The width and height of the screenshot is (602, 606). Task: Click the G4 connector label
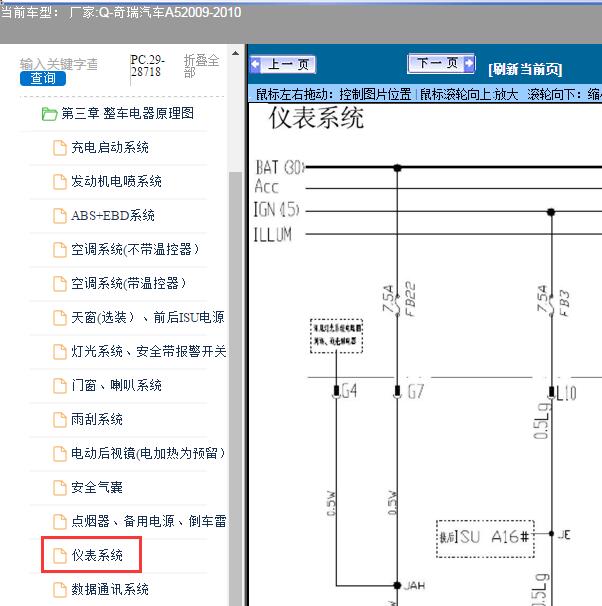349,391
